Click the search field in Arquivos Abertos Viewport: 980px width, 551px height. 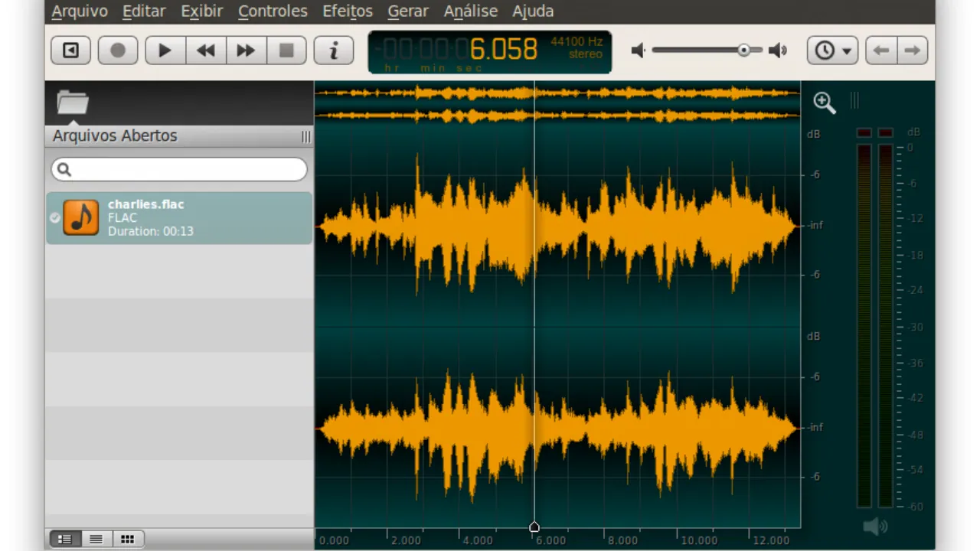(x=179, y=170)
